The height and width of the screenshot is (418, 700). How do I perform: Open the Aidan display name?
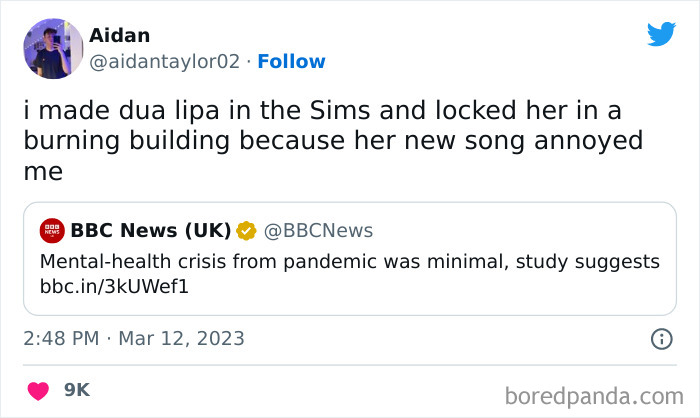pyautogui.click(x=119, y=35)
